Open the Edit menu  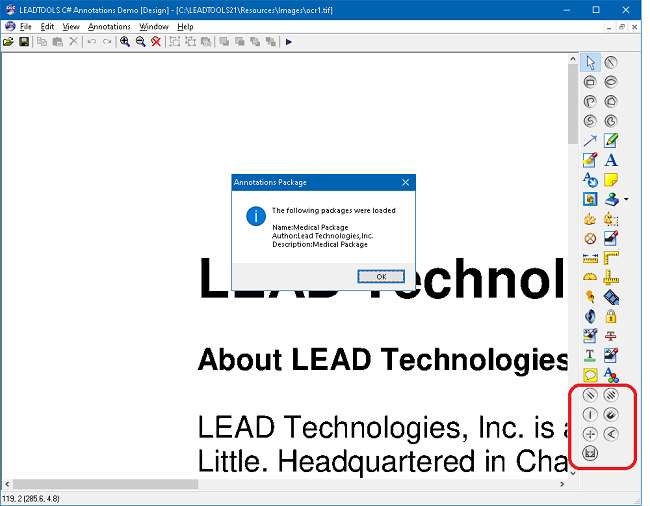pyautogui.click(x=47, y=27)
